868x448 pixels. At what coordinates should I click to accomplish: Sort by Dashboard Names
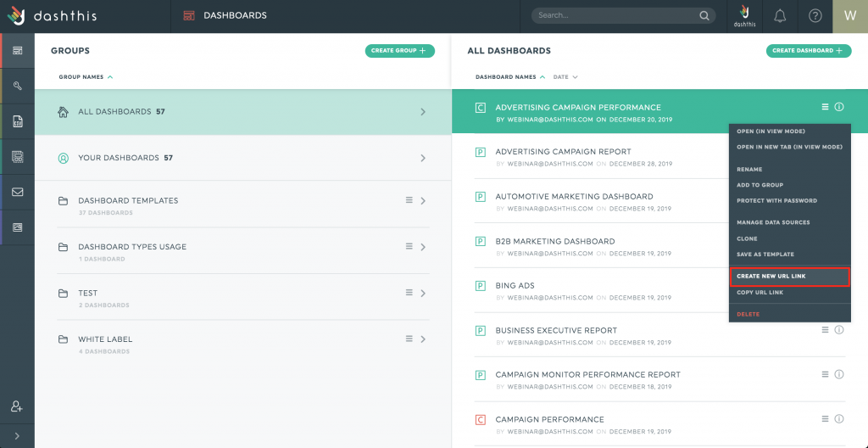point(510,77)
